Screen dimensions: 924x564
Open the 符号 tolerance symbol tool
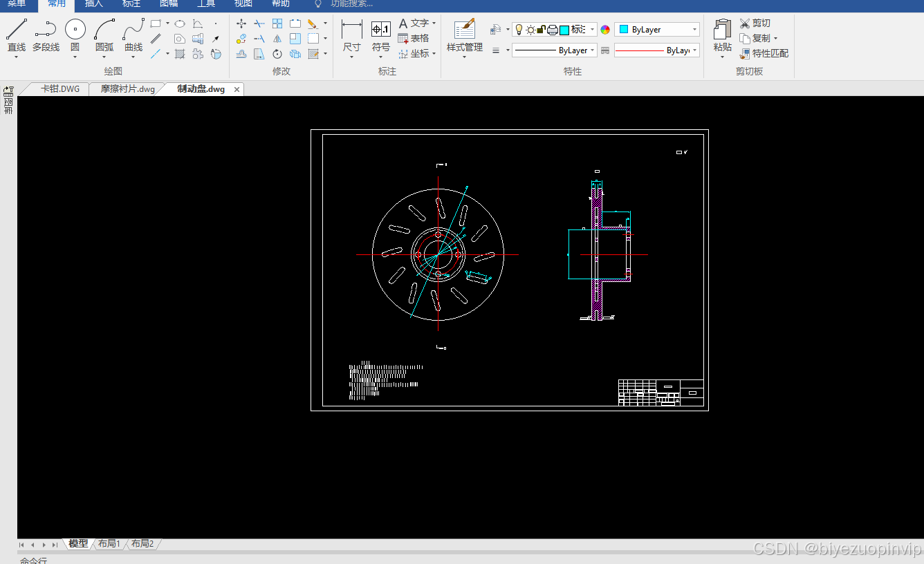(381, 35)
